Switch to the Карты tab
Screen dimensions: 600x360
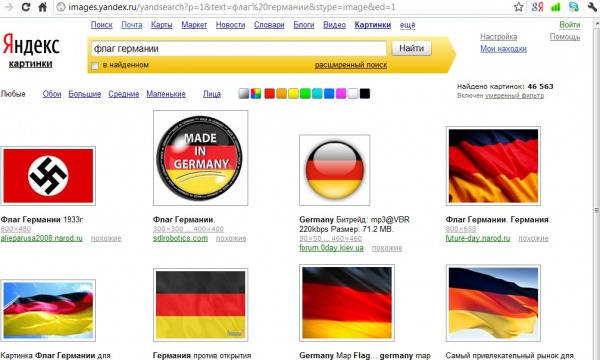(161, 25)
